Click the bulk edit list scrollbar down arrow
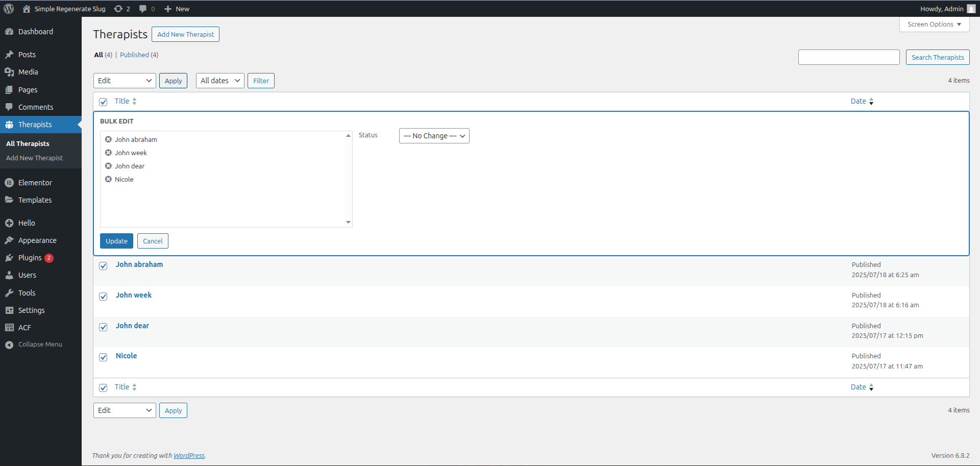This screenshot has width=980, height=466. [348, 223]
